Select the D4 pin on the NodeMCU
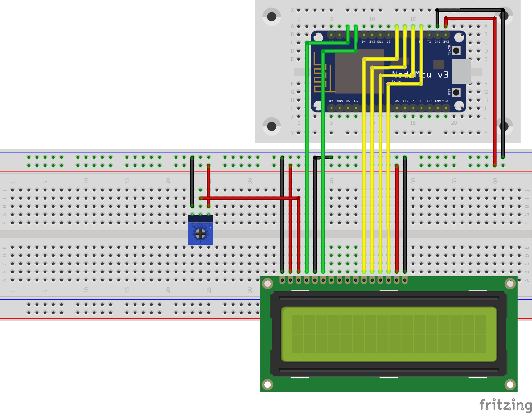This screenshot has height=413, width=532. click(364, 35)
